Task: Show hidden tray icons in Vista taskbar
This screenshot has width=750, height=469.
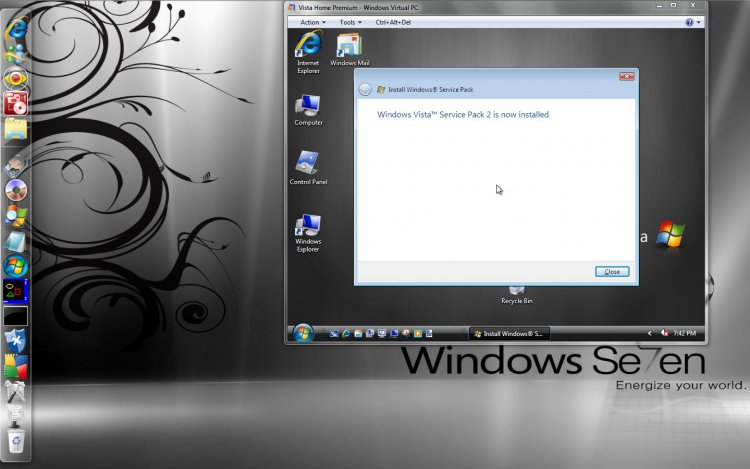Action: click(649, 333)
